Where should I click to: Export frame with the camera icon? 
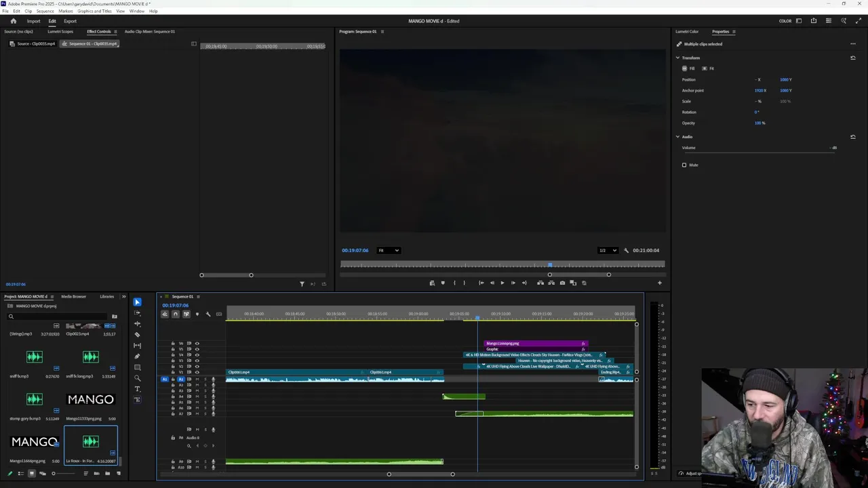[x=562, y=283]
